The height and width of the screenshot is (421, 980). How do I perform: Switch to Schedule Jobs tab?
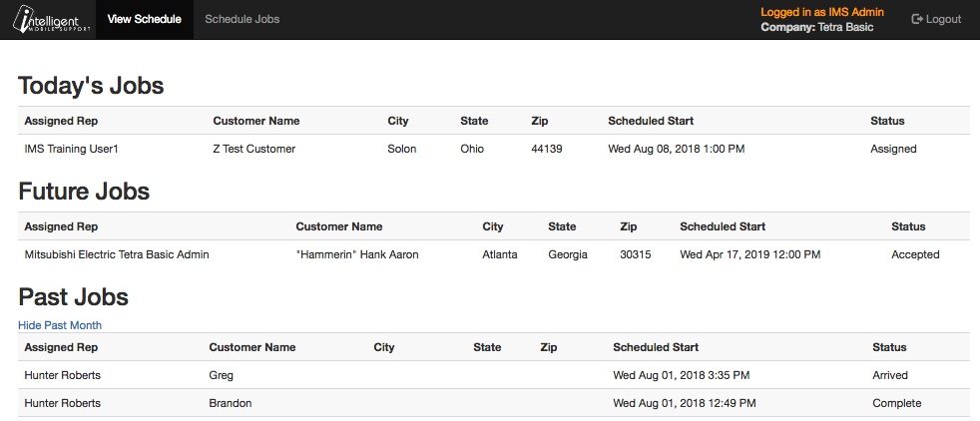pos(242,19)
